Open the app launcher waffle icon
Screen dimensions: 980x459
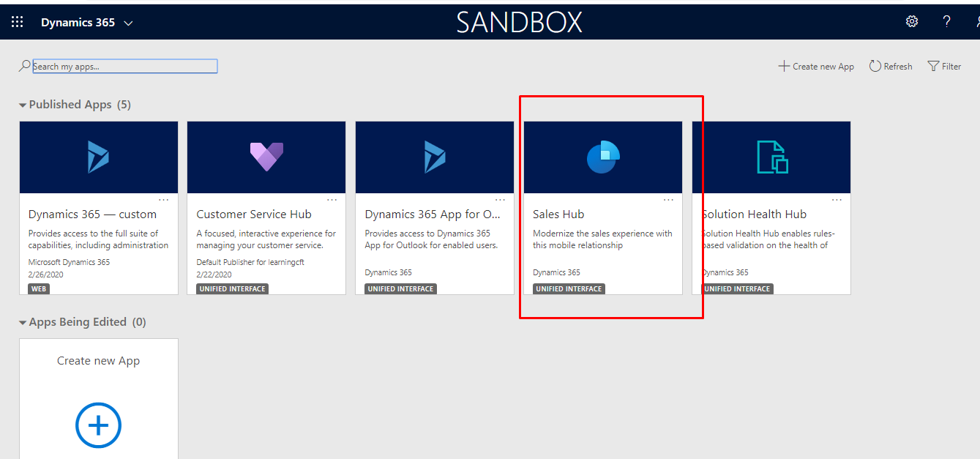[x=17, y=22]
